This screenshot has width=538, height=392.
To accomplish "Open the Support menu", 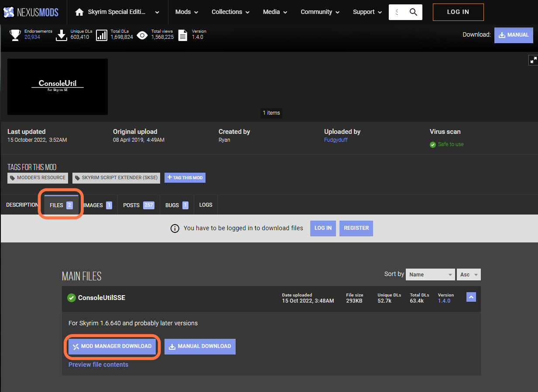I will [367, 12].
